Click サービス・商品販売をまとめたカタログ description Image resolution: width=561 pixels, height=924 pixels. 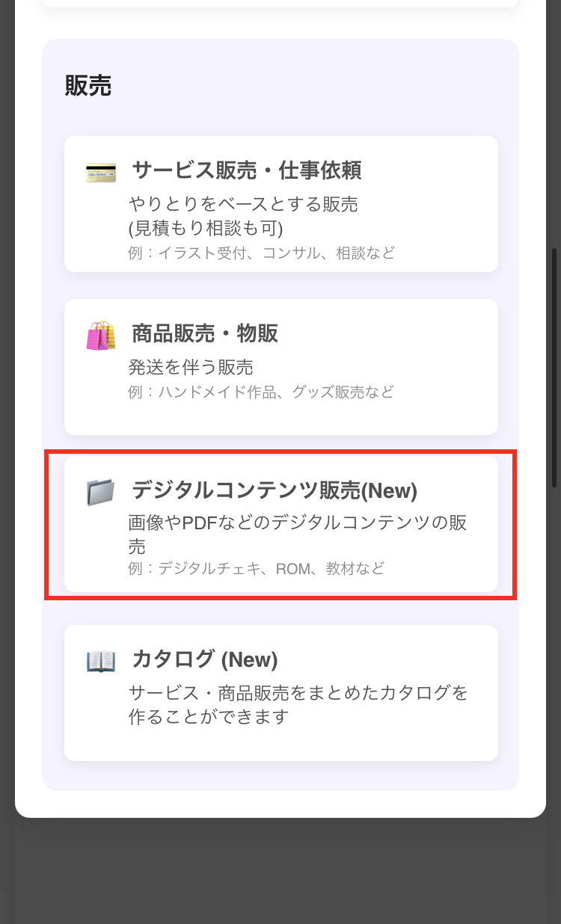point(298,704)
